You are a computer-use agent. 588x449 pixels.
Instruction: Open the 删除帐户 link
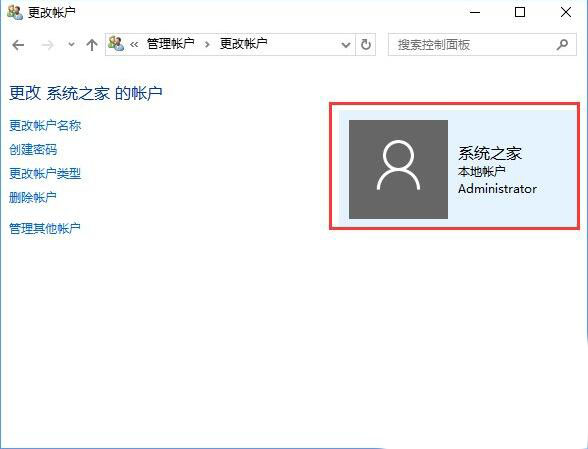click(33, 197)
